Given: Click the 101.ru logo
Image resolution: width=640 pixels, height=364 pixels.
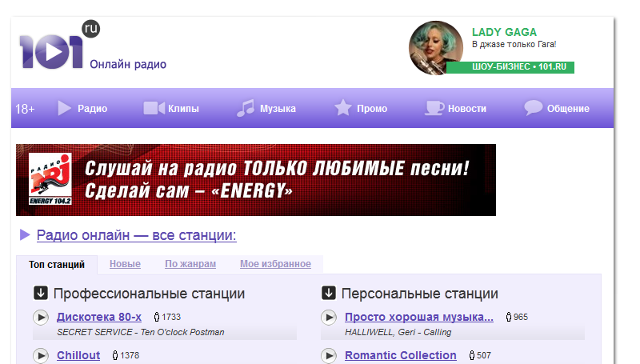Looking at the screenshot, I should 59,45.
